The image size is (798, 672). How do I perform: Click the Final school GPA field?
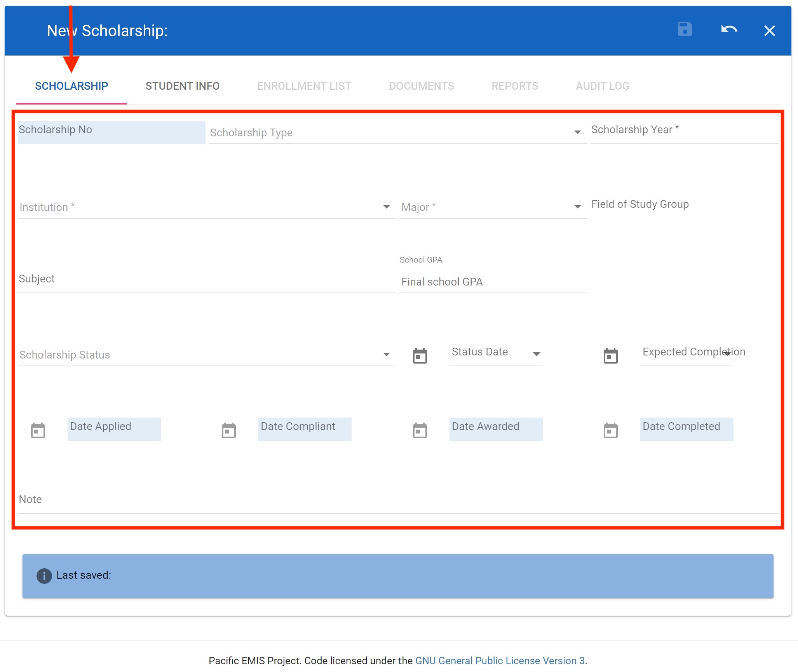click(x=493, y=282)
